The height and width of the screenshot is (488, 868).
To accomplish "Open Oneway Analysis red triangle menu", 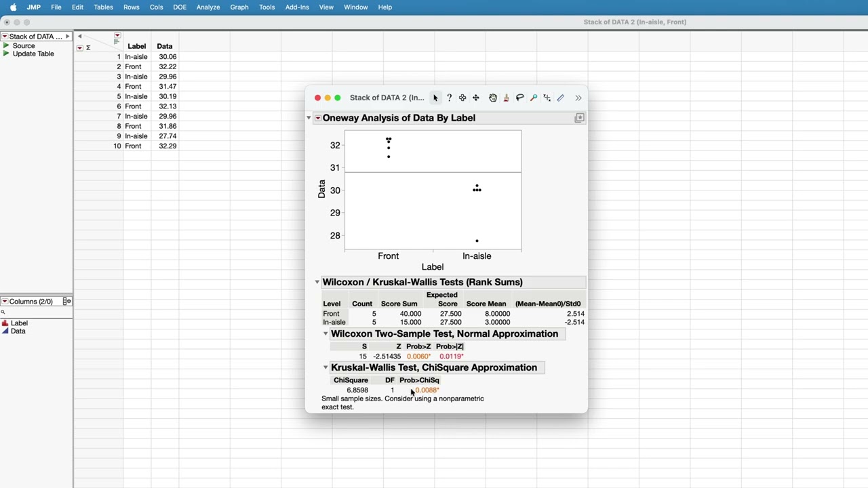I will coord(317,118).
